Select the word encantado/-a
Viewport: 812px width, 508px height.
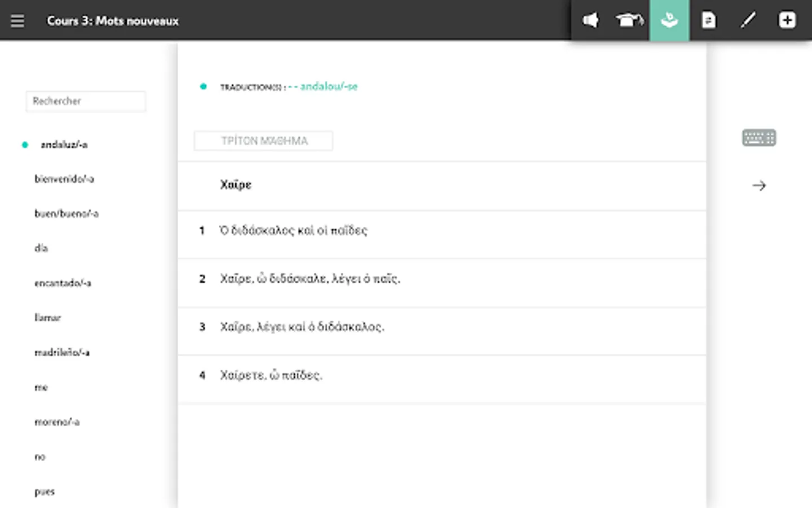(63, 283)
